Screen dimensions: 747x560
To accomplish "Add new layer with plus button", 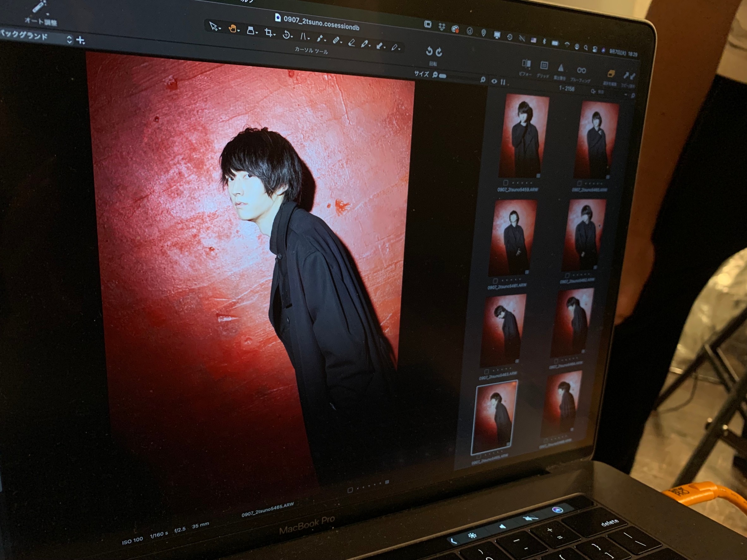I will point(80,40).
